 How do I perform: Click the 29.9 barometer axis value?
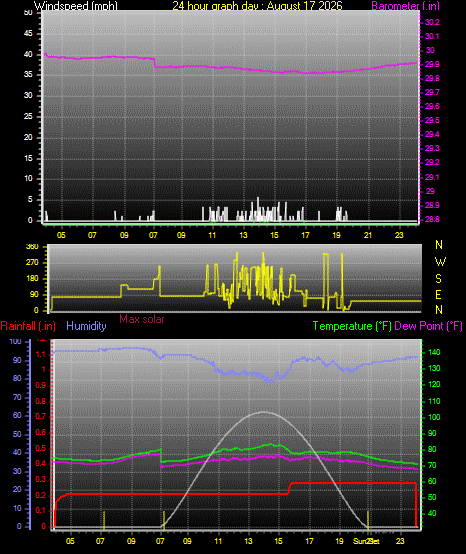432,64
